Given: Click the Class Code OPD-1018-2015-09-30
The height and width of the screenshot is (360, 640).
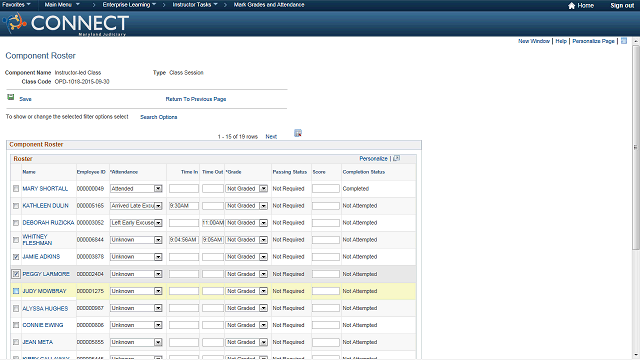Looking at the screenshot, I should tap(82, 82).
